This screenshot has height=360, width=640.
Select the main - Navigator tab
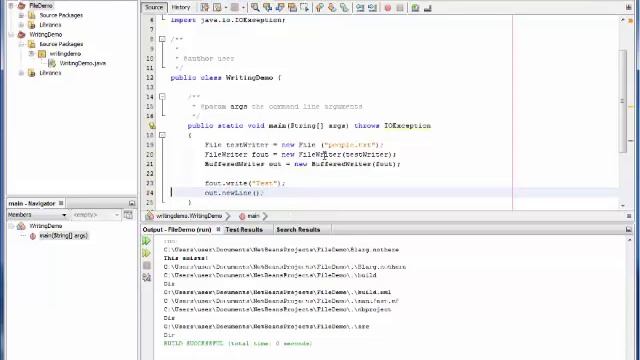[x=32, y=203]
